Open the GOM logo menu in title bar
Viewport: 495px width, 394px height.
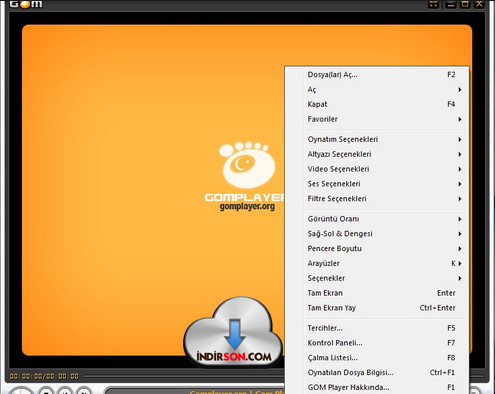(x=26, y=4)
